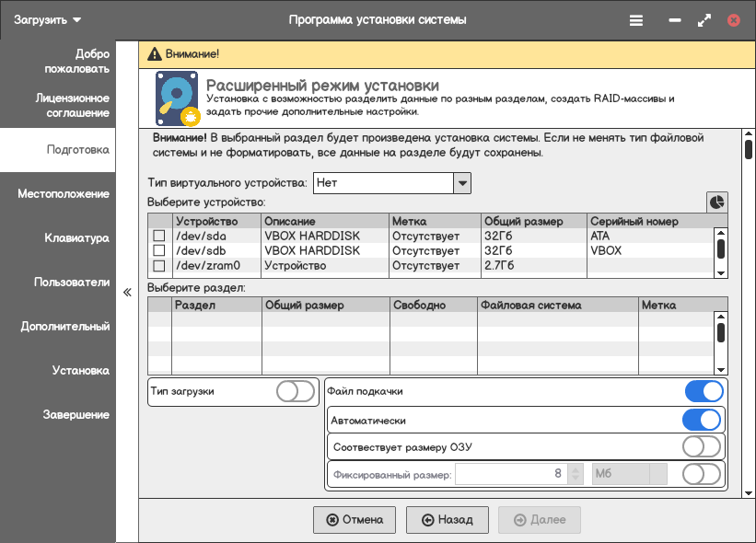Disable the swap file toggle
756x543 pixels.
[x=704, y=391]
